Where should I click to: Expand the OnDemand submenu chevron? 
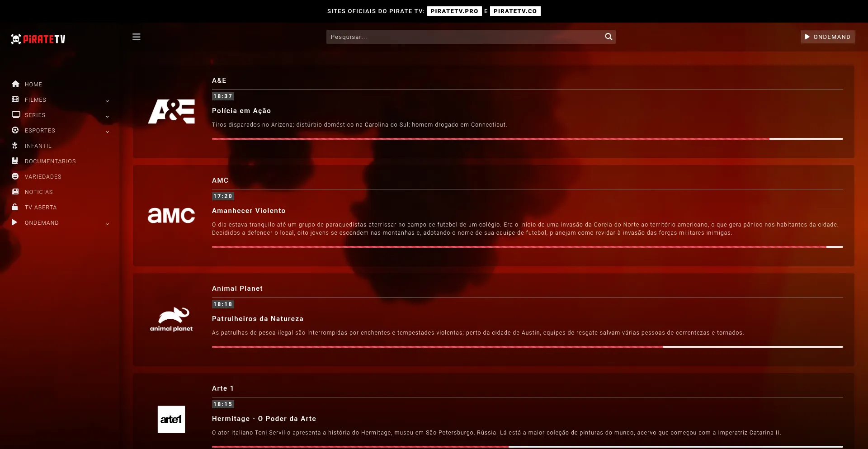[107, 223]
